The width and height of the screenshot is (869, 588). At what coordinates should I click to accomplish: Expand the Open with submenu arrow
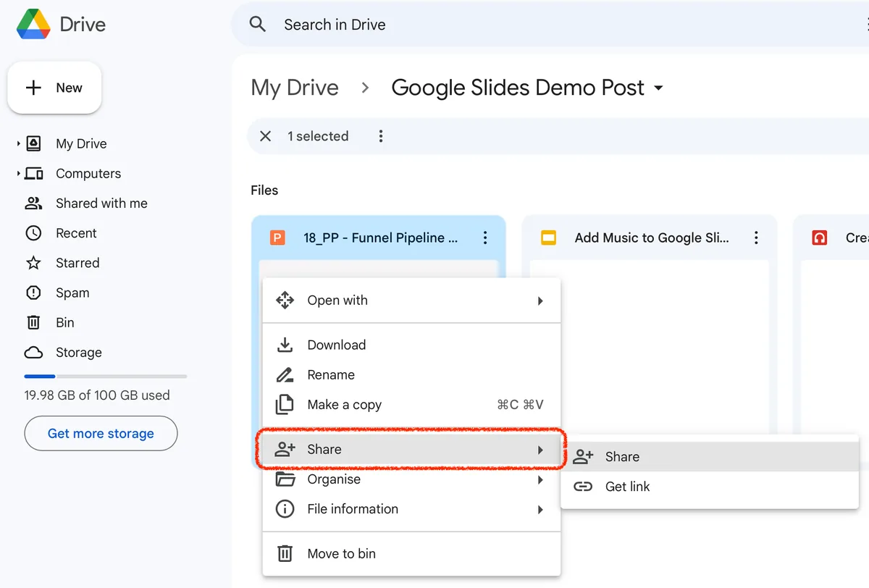[x=540, y=301]
